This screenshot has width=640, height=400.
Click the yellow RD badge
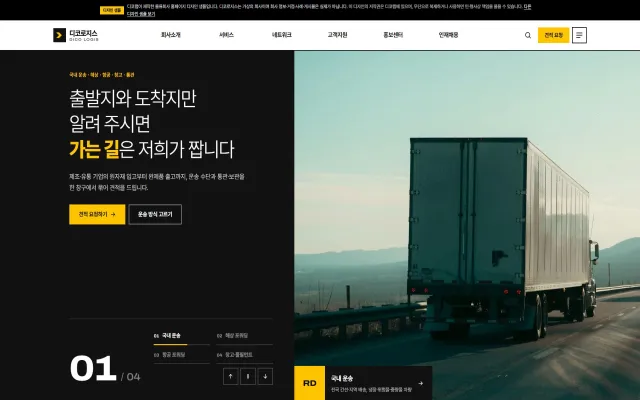click(x=310, y=383)
